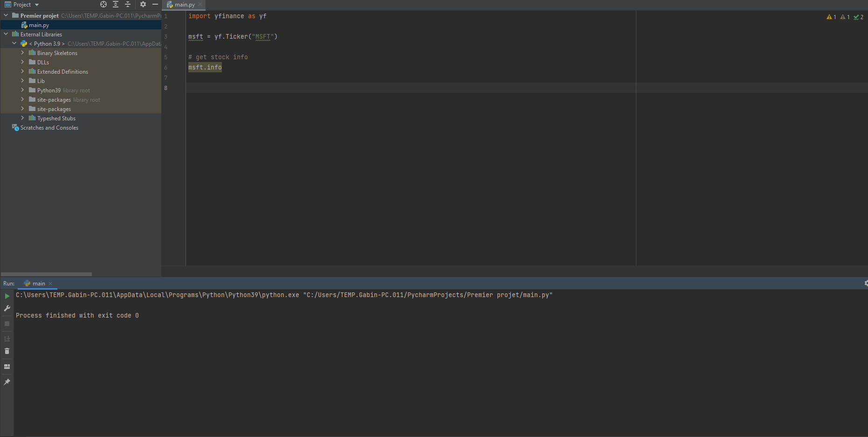This screenshot has height=437, width=868.
Task: Open Project panel gear options
Action: click(143, 5)
